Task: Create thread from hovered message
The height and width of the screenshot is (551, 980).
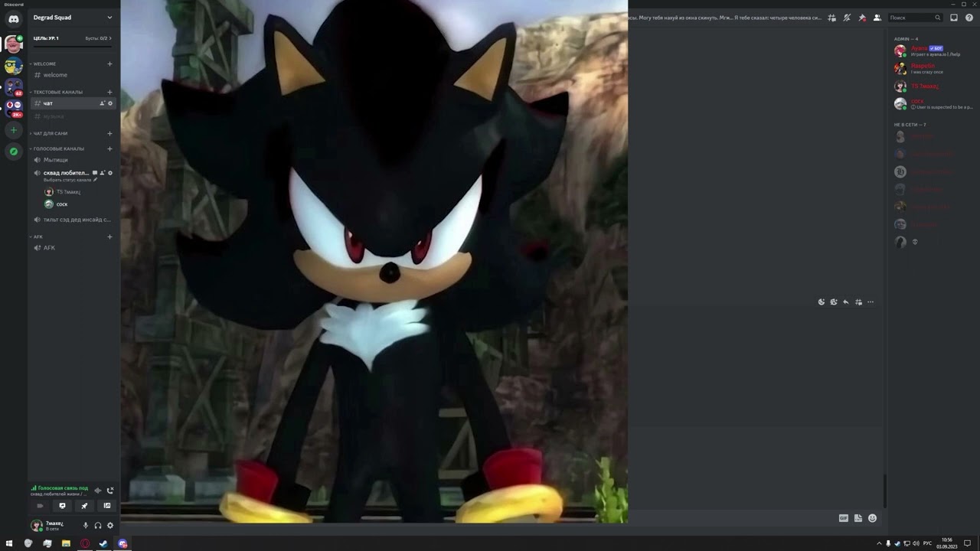Action: tap(858, 302)
